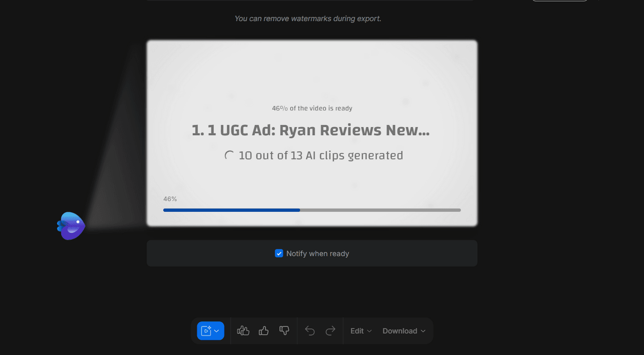Click the 10 of 13 clips status text
644x355 pixels.
coord(320,155)
